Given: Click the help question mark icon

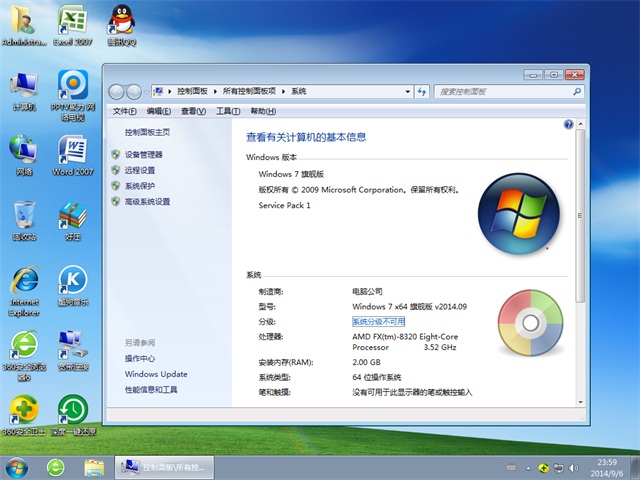Looking at the screenshot, I should [568, 124].
